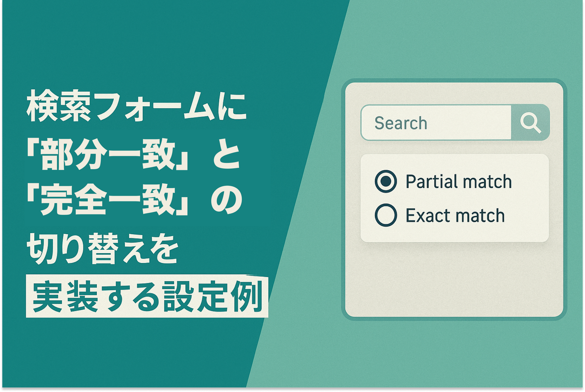Screen dimensions: 585x392
Task: Click the と character after 「部分一致」
Action: 226,155
